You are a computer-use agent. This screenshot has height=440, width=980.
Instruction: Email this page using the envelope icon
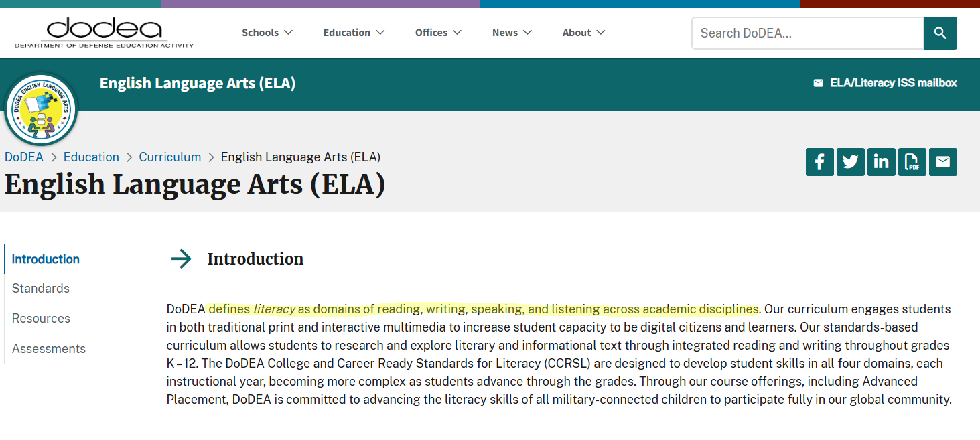[x=942, y=161]
